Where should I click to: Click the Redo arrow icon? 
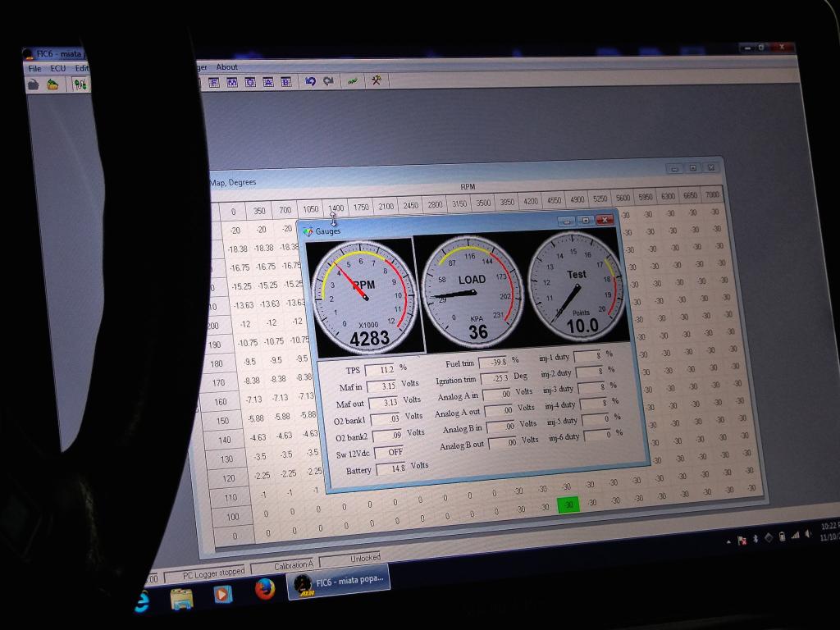[x=328, y=81]
